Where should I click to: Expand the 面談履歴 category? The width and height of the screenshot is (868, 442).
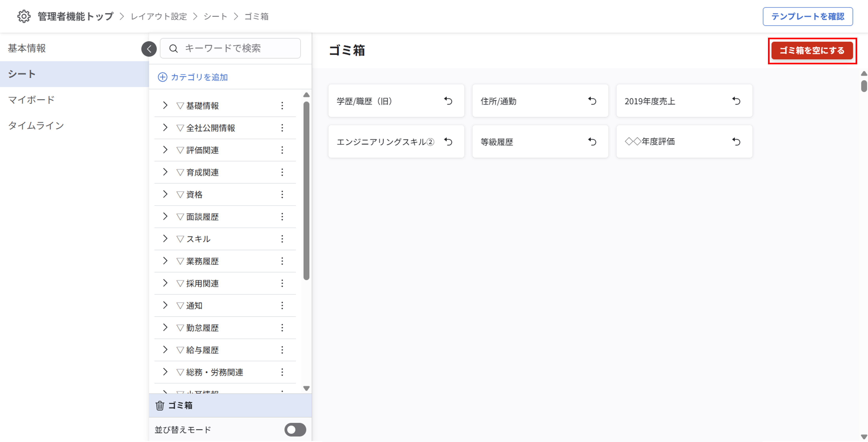(x=165, y=216)
